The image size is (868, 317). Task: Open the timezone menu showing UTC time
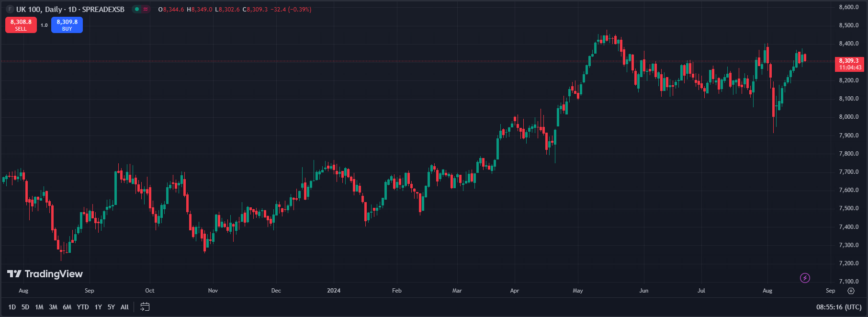[x=838, y=307]
